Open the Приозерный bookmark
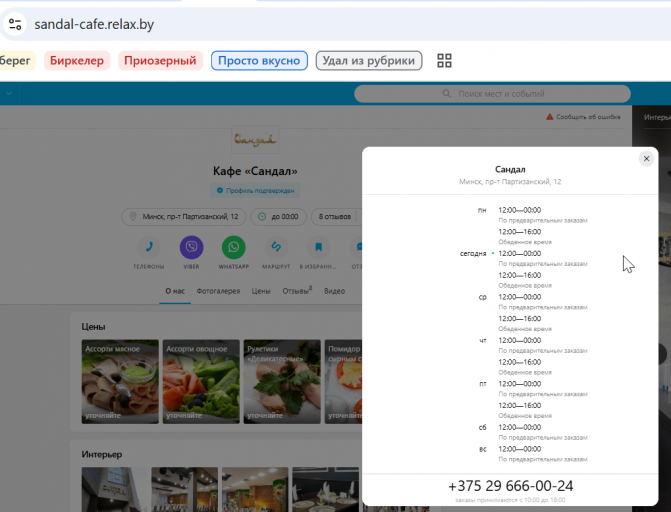Viewport: 671px width, 512px height. point(160,61)
